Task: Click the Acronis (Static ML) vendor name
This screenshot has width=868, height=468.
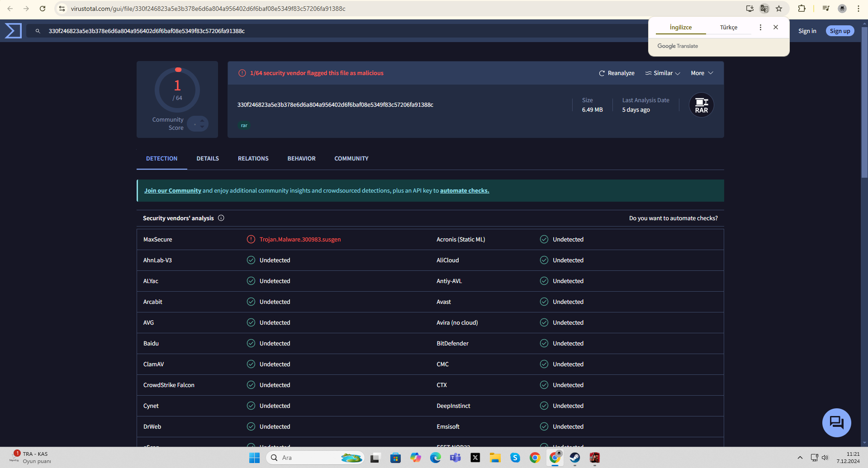Action: pos(461,239)
